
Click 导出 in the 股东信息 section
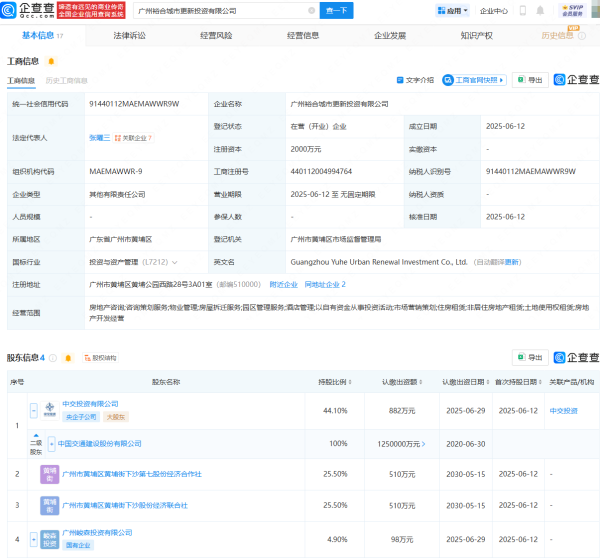coord(530,357)
